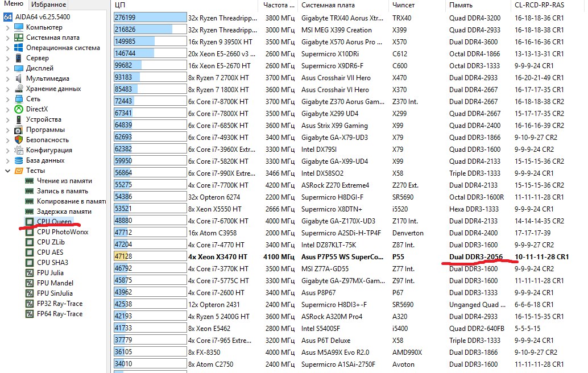
Task: Click the Дисплей screen icon
Action: [19, 68]
